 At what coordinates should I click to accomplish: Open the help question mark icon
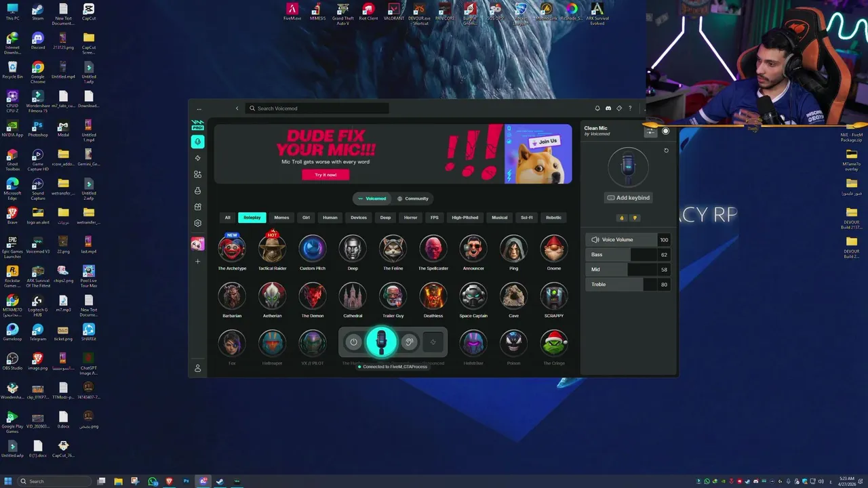(630, 108)
